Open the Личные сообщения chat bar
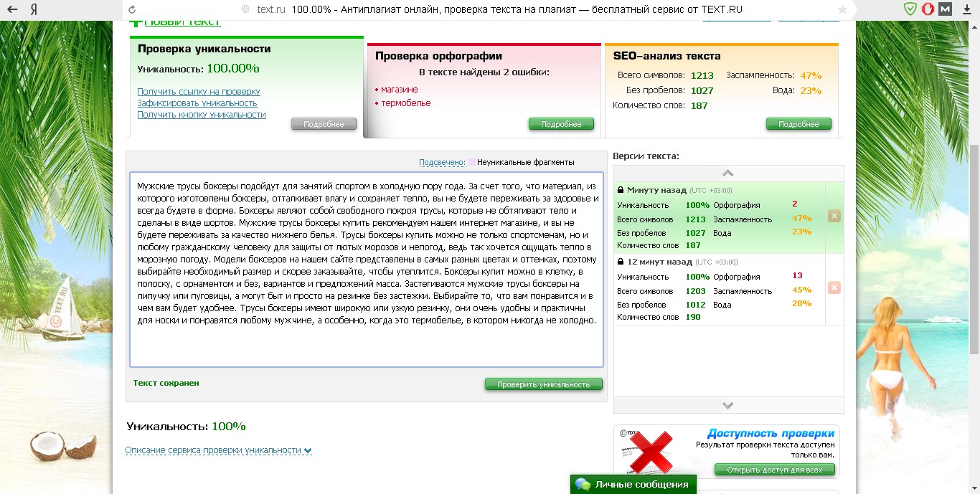 (x=633, y=484)
